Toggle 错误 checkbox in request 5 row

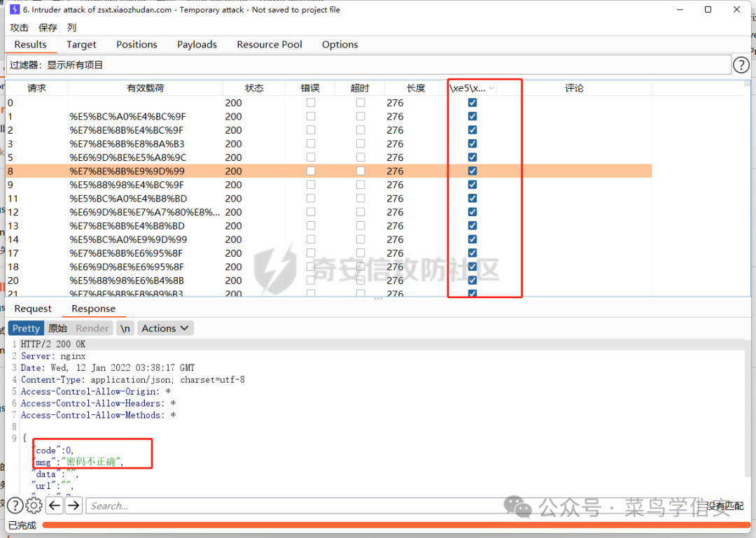[311, 157]
